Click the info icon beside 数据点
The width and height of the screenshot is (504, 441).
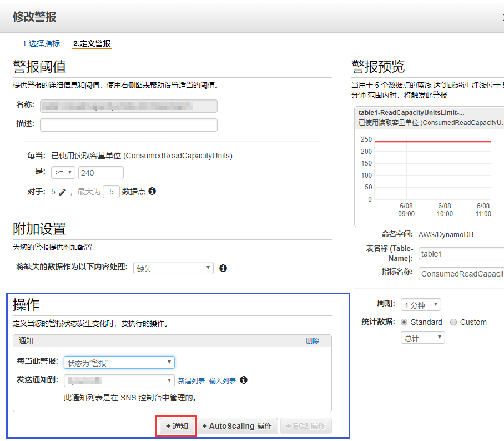pos(152,191)
